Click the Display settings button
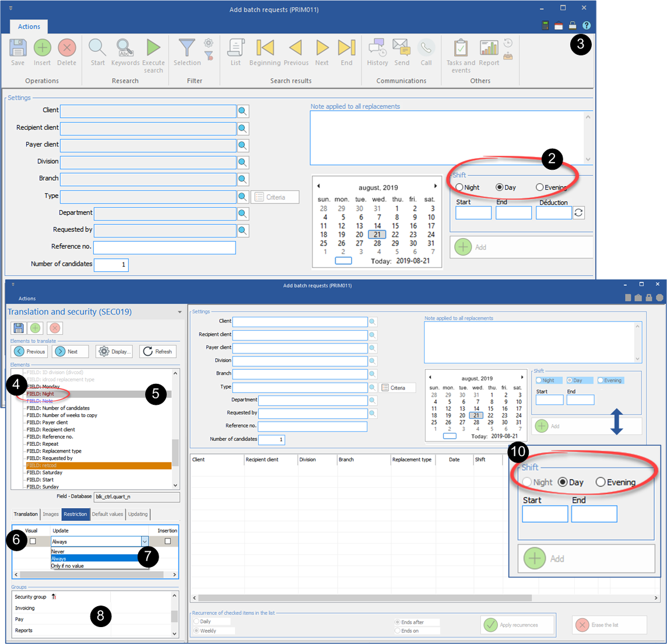Image resolution: width=667 pixels, height=644 pixels. point(114,352)
